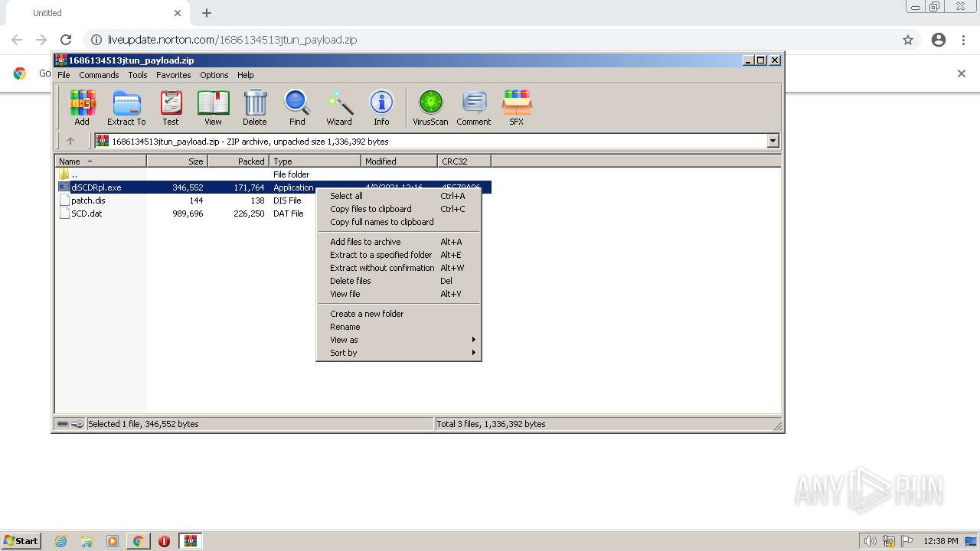Sort by Name column header

click(x=101, y=161)
